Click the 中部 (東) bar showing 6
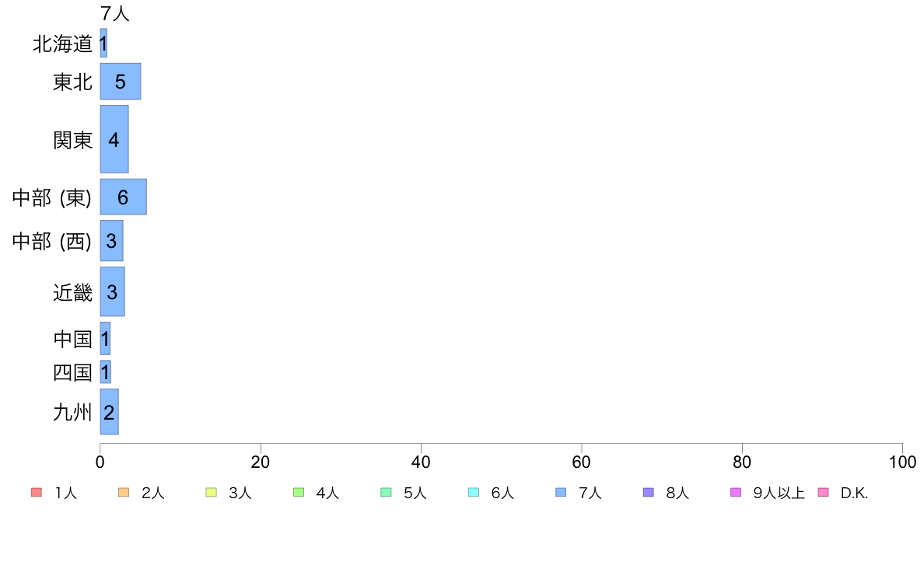 pos(123,197)
